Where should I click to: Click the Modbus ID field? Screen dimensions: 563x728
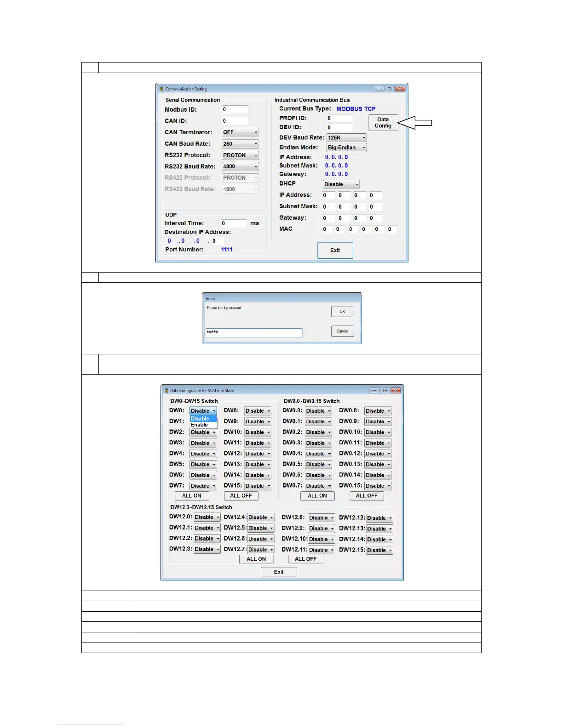(235, 109)
